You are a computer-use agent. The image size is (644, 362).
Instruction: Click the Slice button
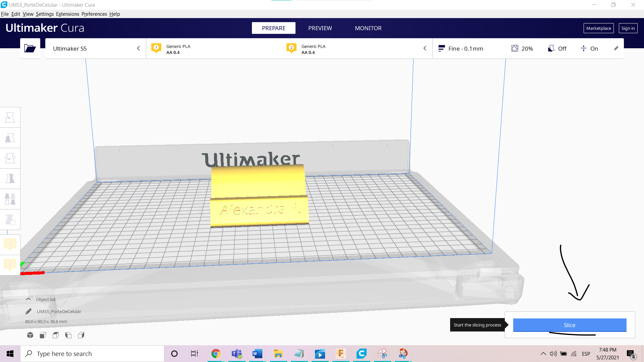570,325
